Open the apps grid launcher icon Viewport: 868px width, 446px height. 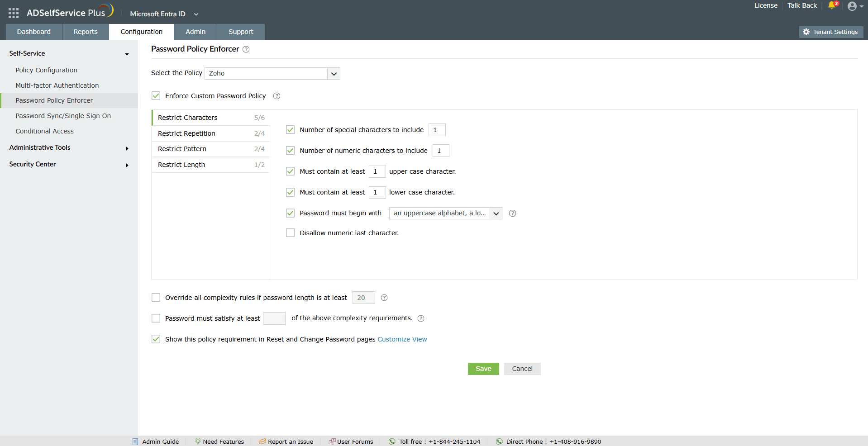click(x=14, y=13)
